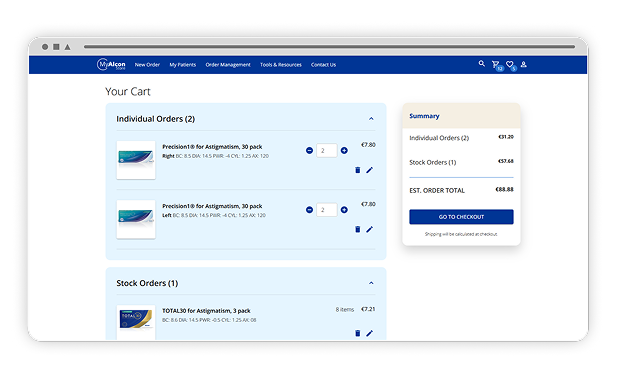Open the Tools & Resources menu
The image size is (618, 375).
(x=281, y=65)
